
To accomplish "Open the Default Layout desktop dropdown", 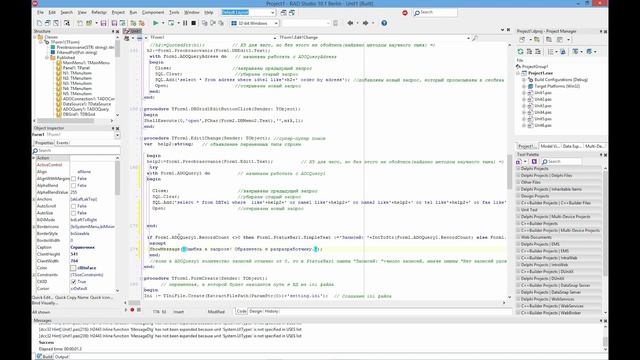I will pos(273,13).
